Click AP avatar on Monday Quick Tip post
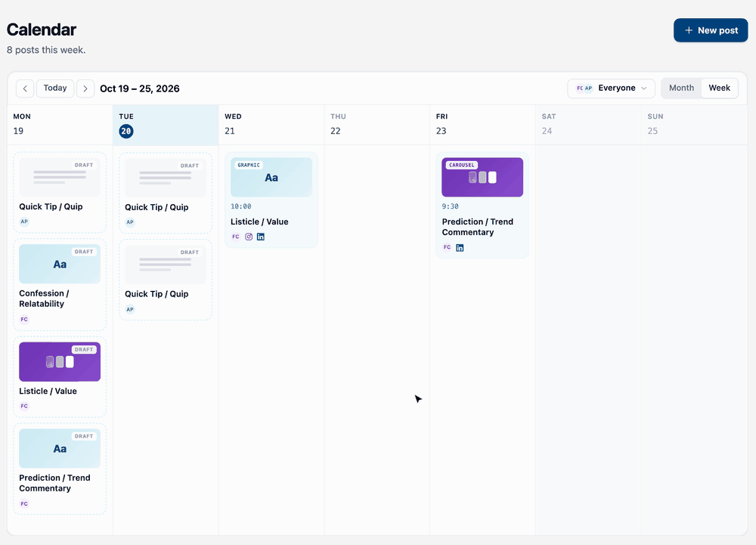The width and height of the screenshot is (756, 545). 24,221
